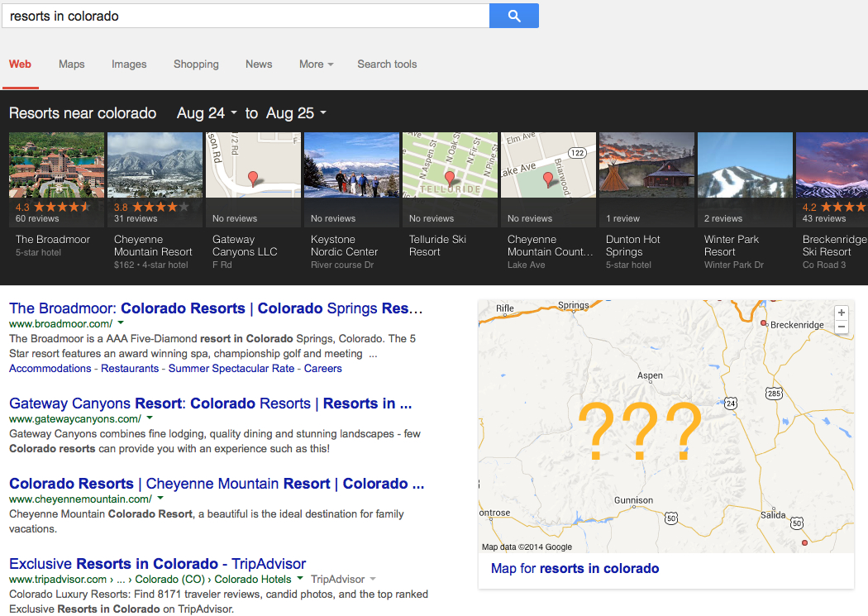
Task: Expand the arrow next to www.broadmoor.com
Action: [x=121, y=322]
